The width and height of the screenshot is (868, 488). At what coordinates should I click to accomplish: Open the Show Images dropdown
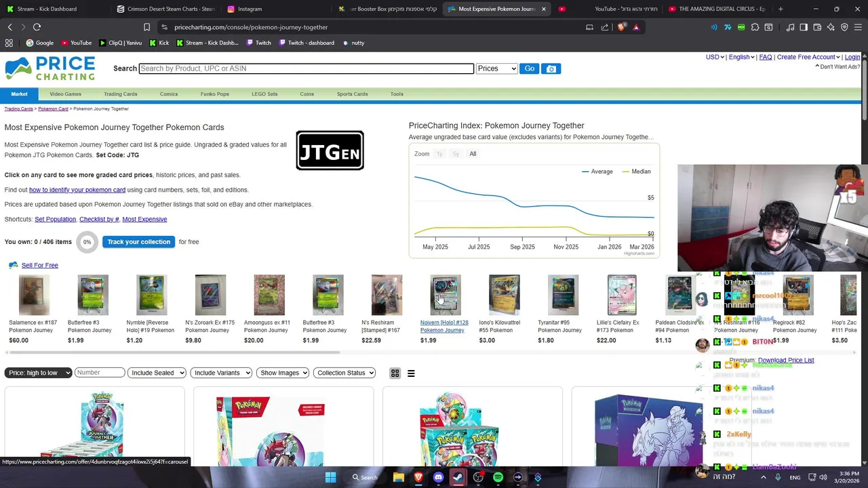coord(283,373)
